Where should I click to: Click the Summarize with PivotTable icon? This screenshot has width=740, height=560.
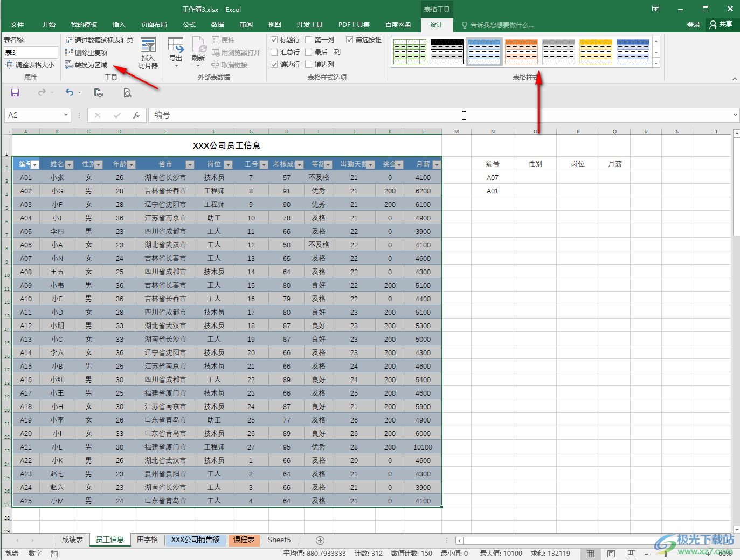[x=69, y=40]
